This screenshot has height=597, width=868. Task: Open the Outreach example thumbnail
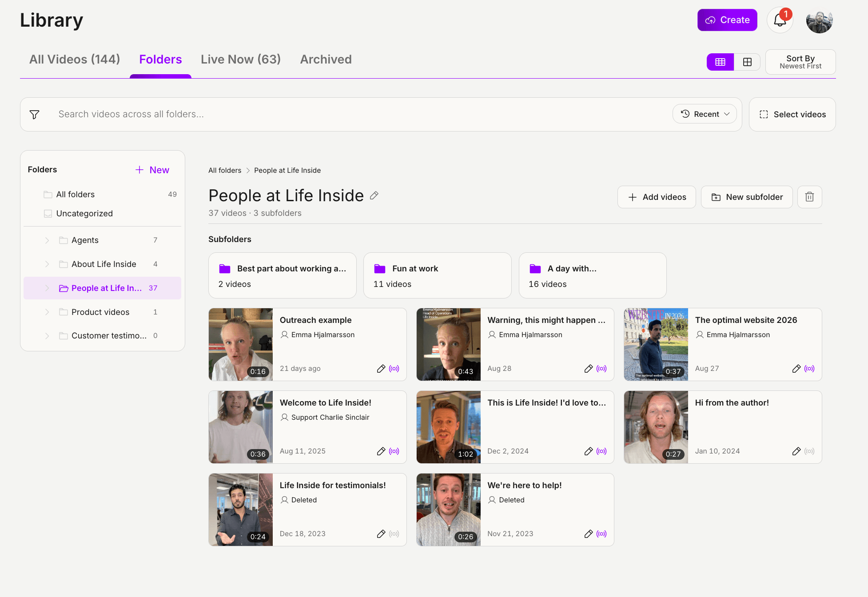(241, 344)
